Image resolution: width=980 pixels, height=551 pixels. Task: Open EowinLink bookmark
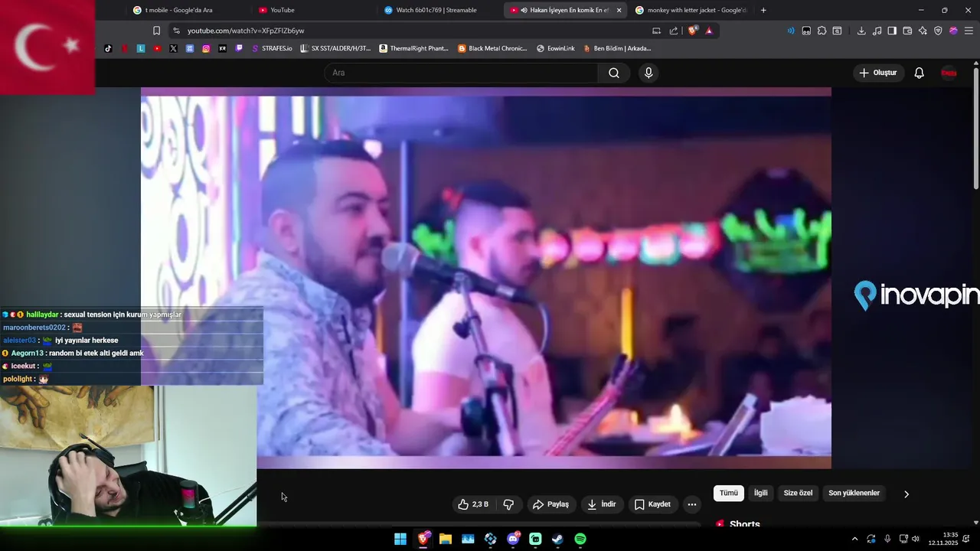tap(556, 48)
